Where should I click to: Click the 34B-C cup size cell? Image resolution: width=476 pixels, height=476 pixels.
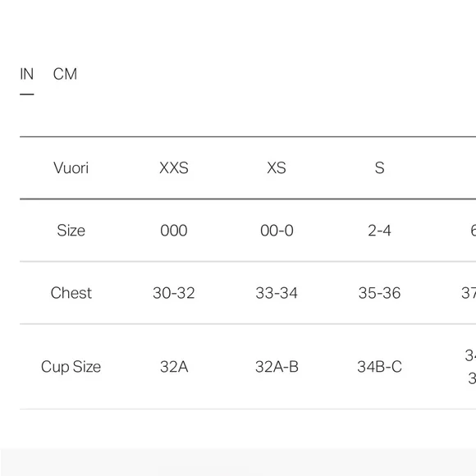click(x=379, y=367)
